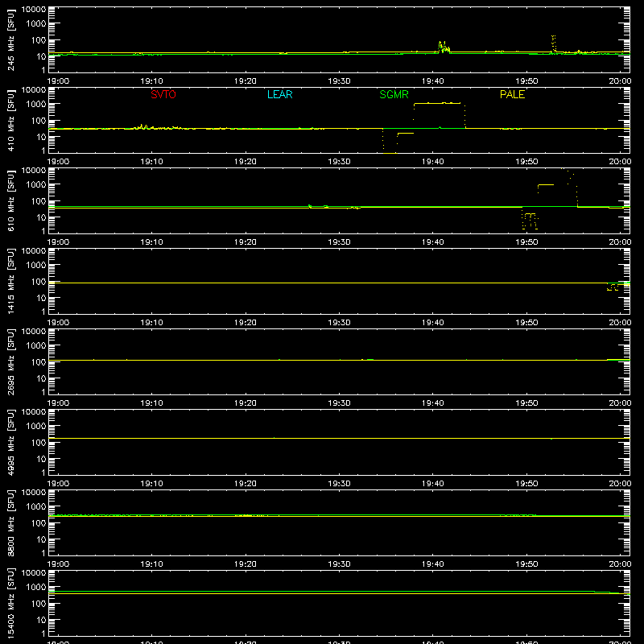
Task: Click the 1000 tick on 15400 MHz axis
Action: [36, 588]
